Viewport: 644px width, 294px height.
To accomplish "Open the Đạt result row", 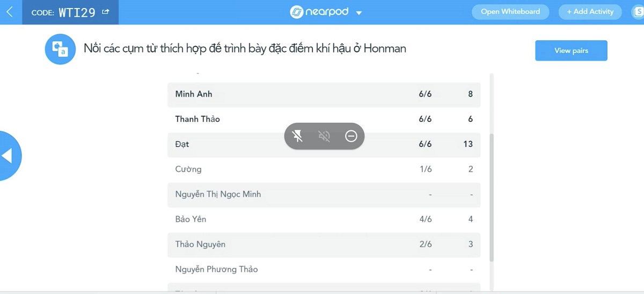I will tap(324, 144).
